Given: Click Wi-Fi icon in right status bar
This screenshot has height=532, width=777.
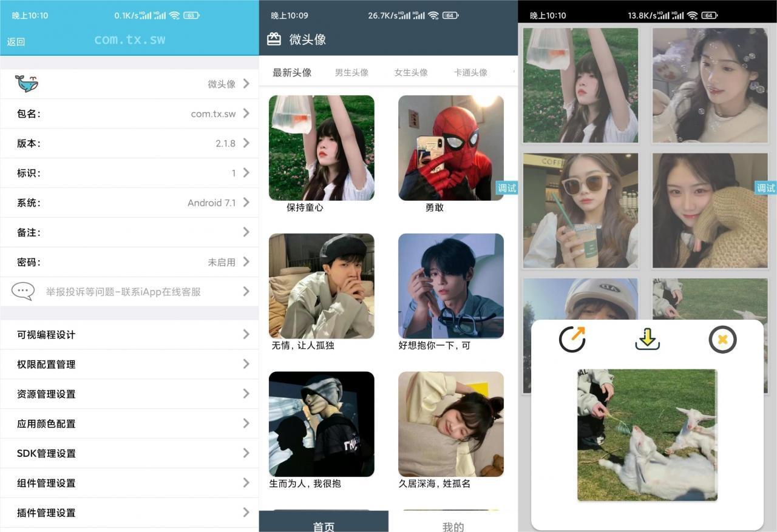Looking at the screenshot, I should pos(693,15).
